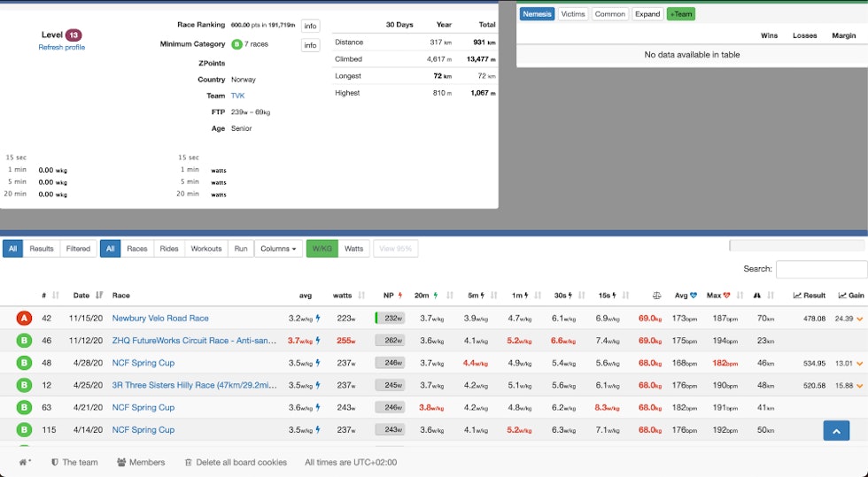
Task: Sort by watts column arrows
Action: coord(361,296)
